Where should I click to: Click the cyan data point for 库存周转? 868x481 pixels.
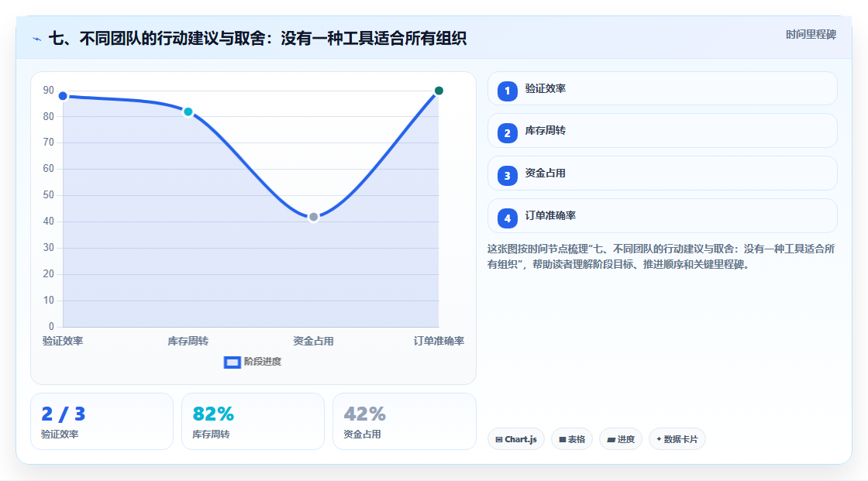coord(188,112)
